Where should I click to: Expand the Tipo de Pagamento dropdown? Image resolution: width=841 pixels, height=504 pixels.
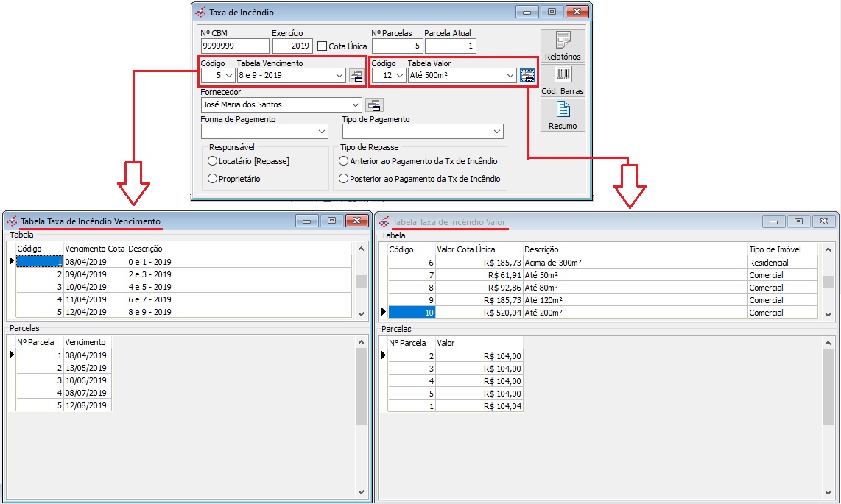(x=497, y=132)
